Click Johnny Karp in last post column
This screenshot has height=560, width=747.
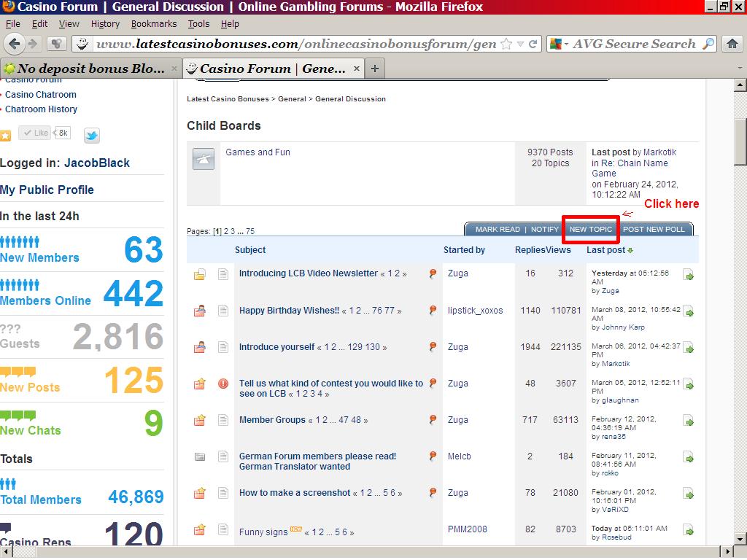point(623,327)
